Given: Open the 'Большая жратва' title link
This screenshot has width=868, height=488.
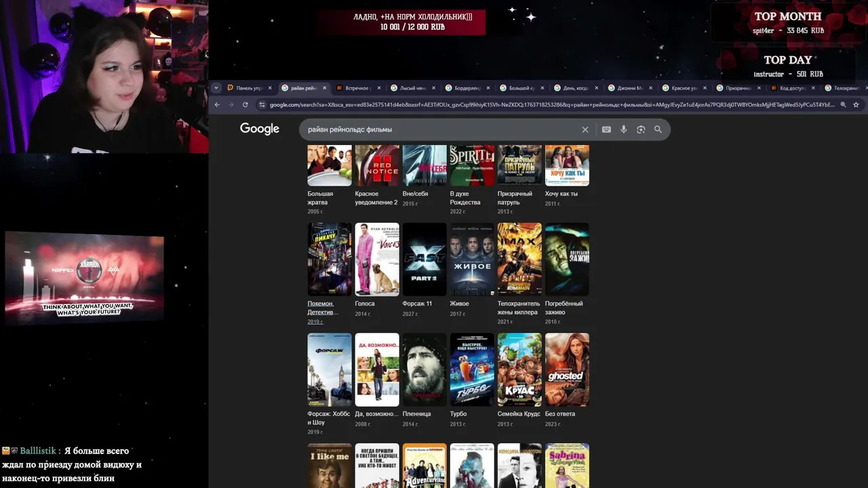Looking at the screenshot, I should pyautogui.click(x=320, y=198).
